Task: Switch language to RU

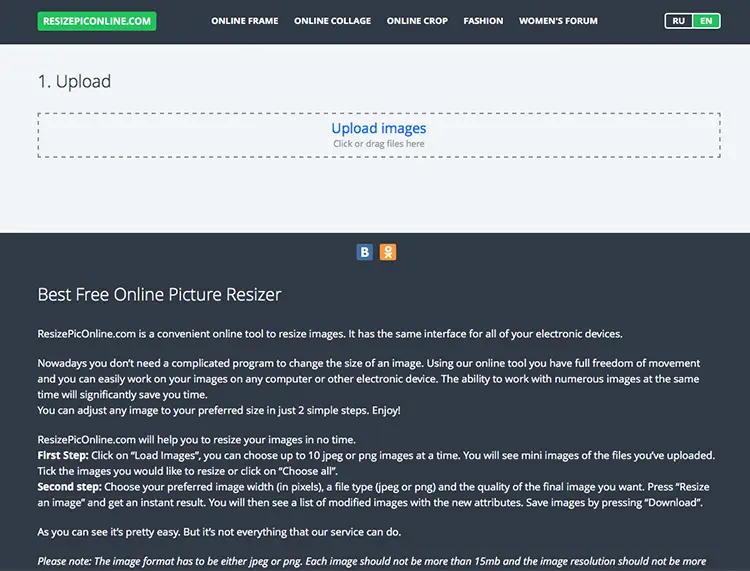Action: point(678,21)
